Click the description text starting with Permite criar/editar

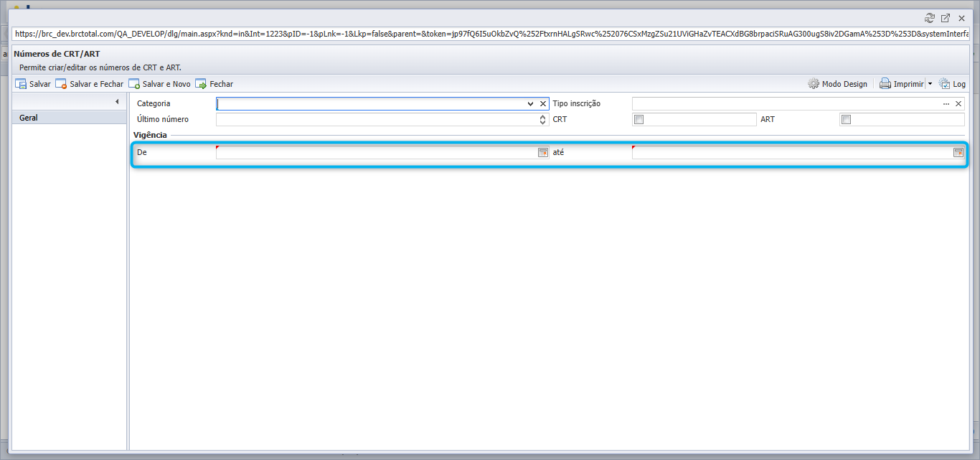click(100, 67)
